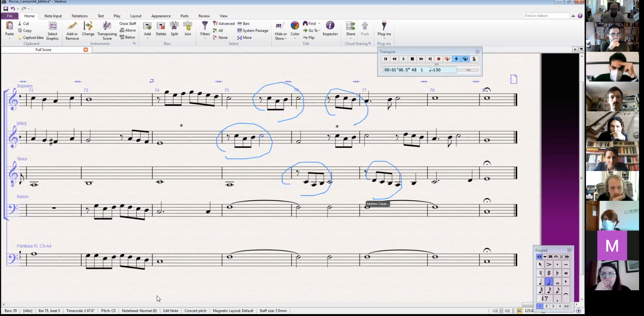Click the Change instrument icon
The image size is (644, 316).
point(88,26)
